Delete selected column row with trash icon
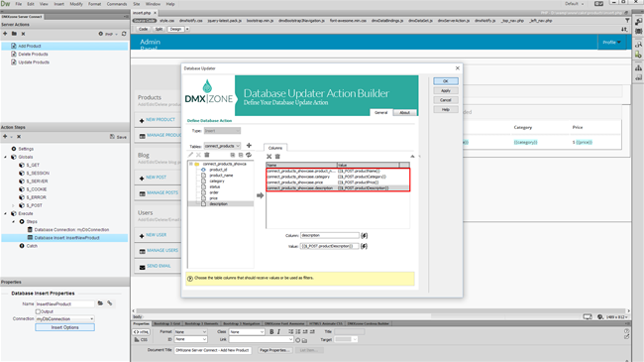Screen dimensions: 644x362 click(277, 157)
